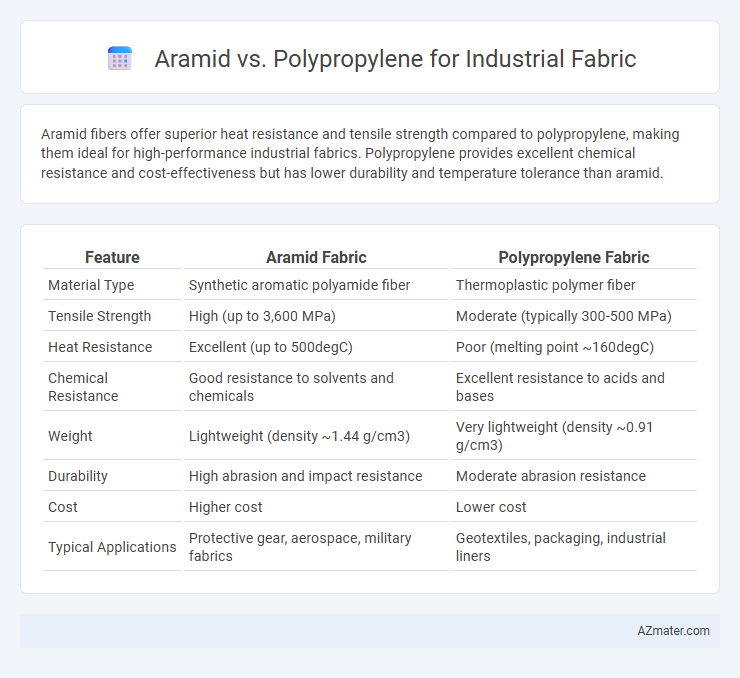Screen dimensions: 740x678
Task: Select the 'Feature' column header
Action: click(x=112, y=257)
